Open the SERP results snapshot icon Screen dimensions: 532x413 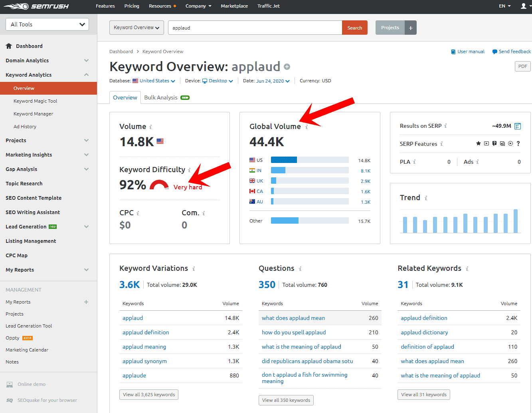click(x=518, y=126)
